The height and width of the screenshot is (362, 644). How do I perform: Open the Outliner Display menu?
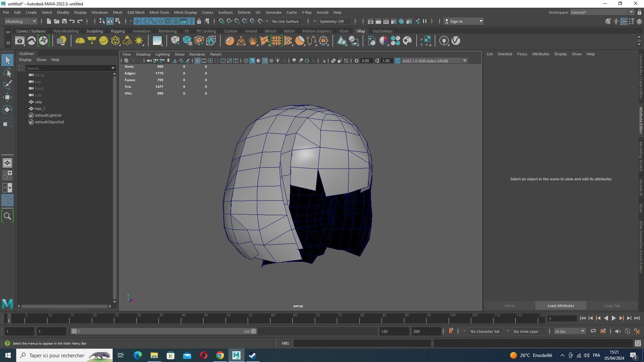(x=25, y=60)
